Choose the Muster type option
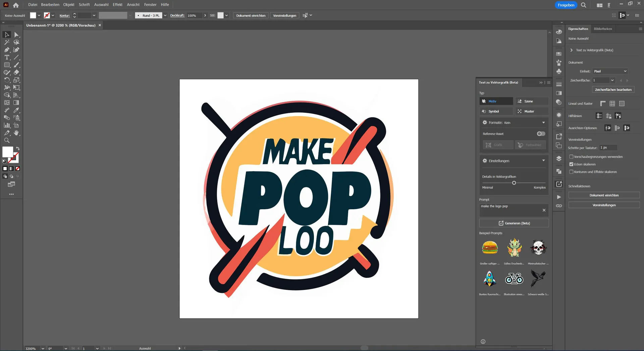The image size is (644, 351). [532, 111]
